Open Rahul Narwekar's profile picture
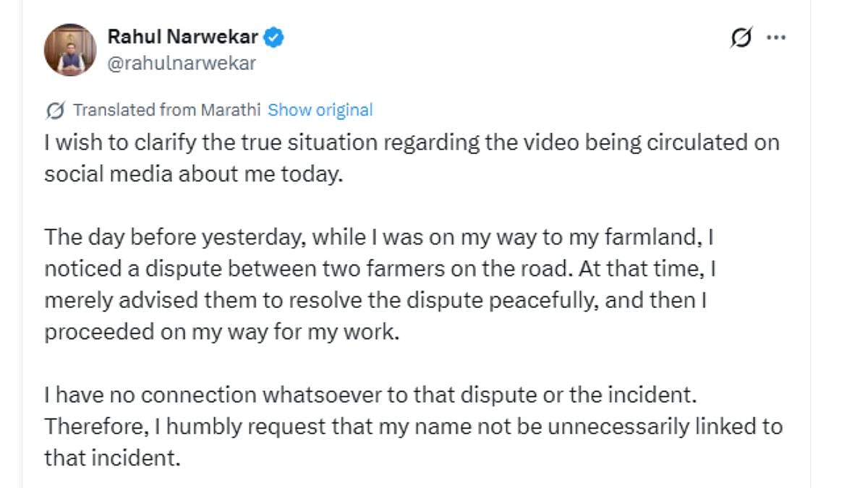This screenshot has width=868, height=488. pos(70,50)
